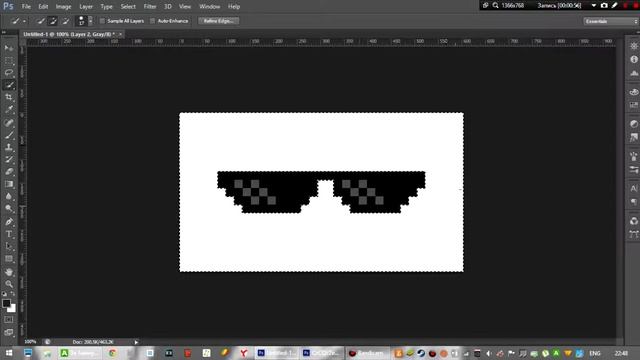Choose Add to selection mode
The height and width of the screenshot is (360, 640).
coord(53,21)
